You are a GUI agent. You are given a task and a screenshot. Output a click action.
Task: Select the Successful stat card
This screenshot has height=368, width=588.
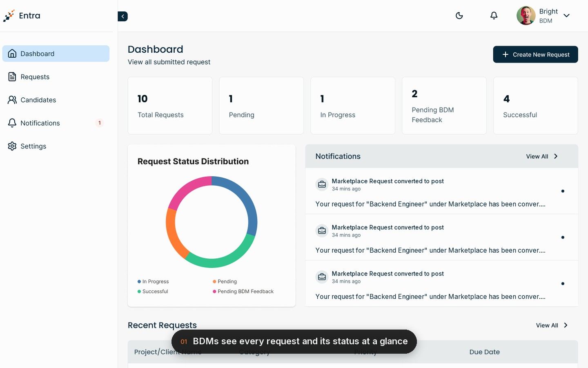coord(536,105)
